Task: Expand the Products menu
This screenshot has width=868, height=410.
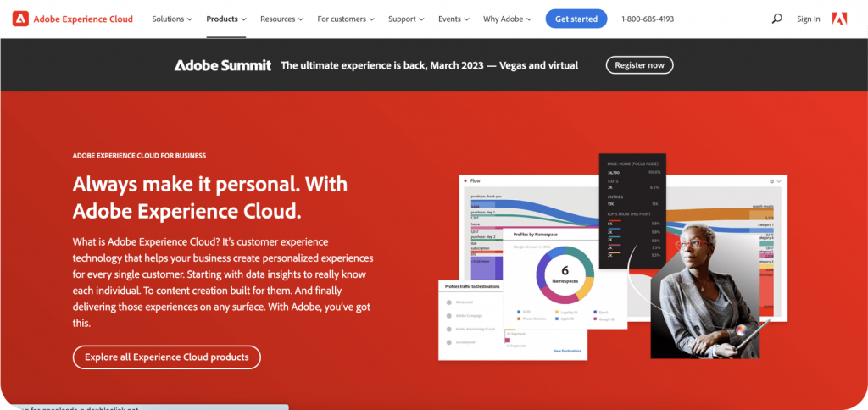Action: (x=225, y=19)
